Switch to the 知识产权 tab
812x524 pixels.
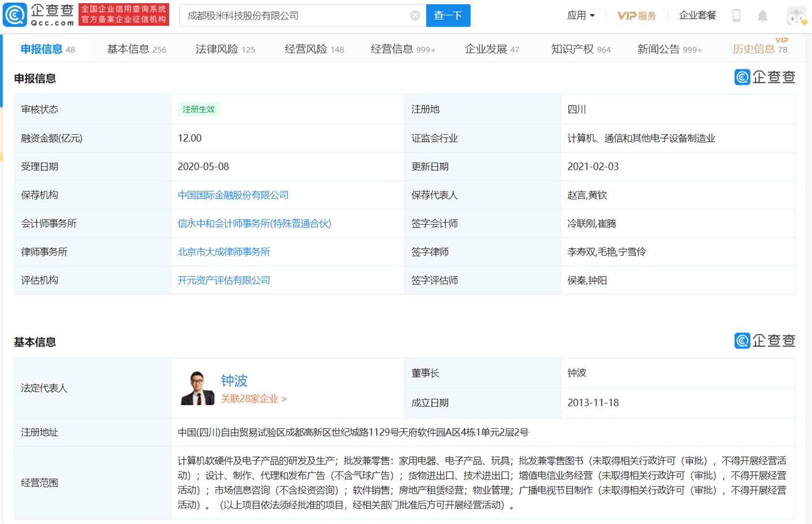[x=581, y=49]
